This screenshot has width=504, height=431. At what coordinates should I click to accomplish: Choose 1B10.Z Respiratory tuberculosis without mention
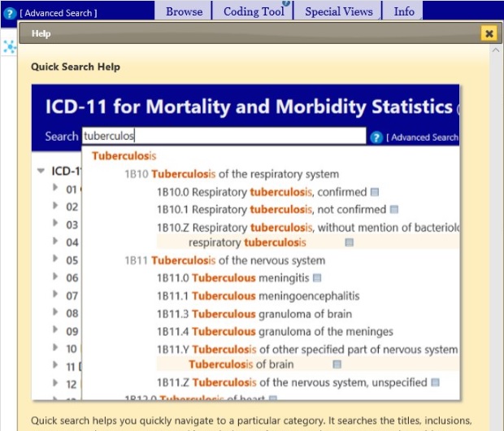coord(308,228)
